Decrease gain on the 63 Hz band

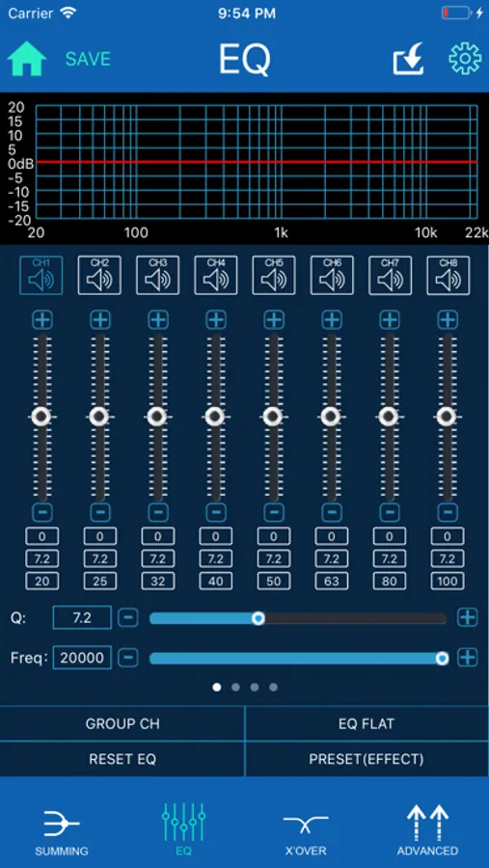[x=332, y=513]
